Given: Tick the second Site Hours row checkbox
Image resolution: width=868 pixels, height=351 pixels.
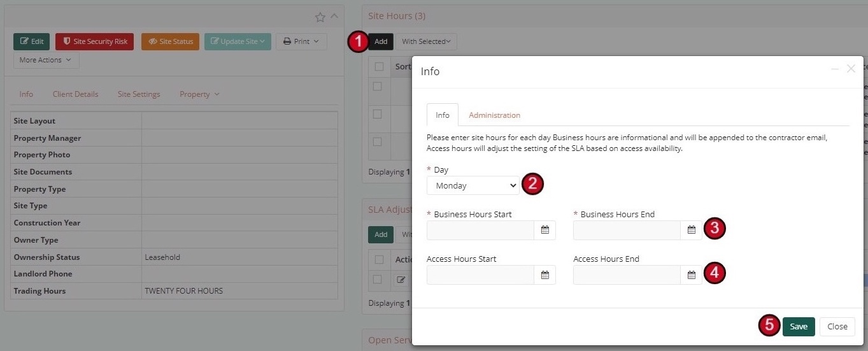Looking at the screenshot, I should tap(378, 114).
